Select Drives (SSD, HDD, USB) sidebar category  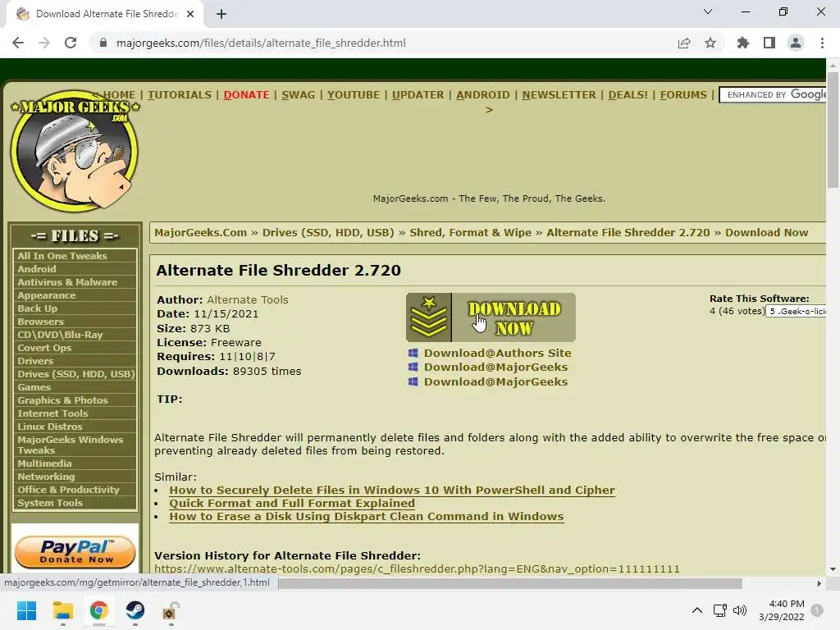[x=75, y=374]
